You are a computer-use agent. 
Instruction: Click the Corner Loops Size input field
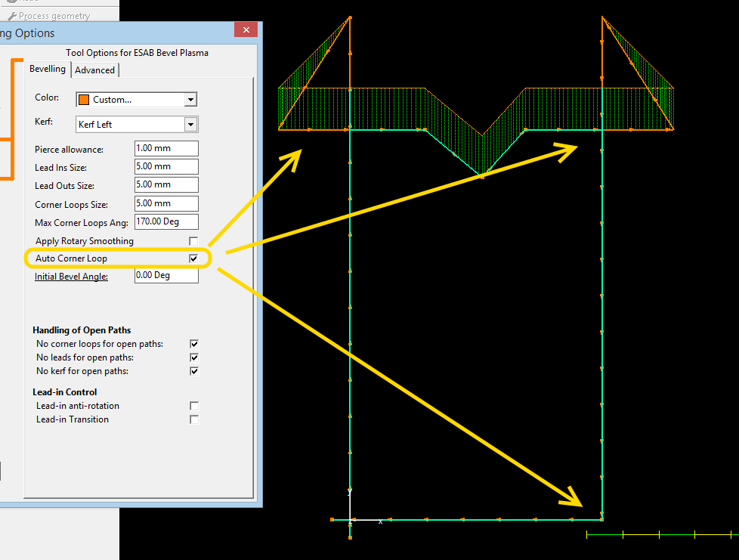pos(166,203)
